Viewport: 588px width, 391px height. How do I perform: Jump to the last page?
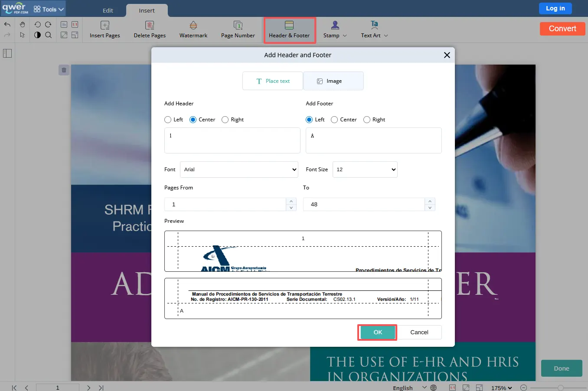[x=101, y=388]
